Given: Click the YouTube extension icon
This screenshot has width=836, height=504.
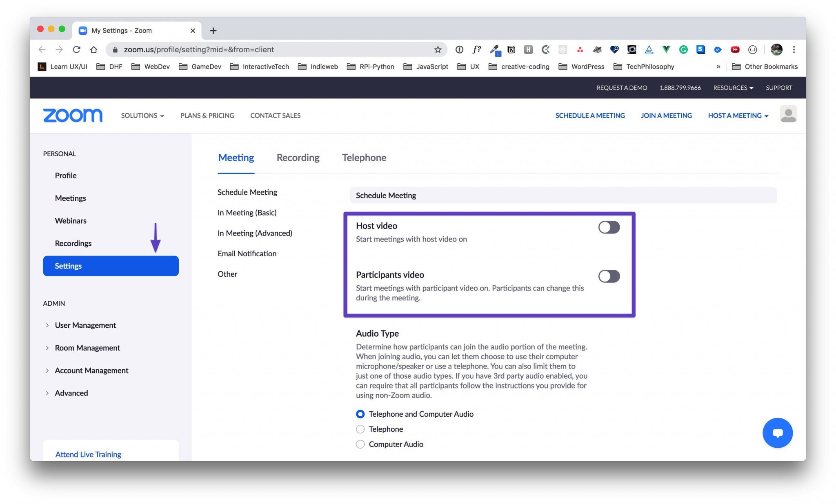Looking at the screenshot, I should click(x=735, y=49).
